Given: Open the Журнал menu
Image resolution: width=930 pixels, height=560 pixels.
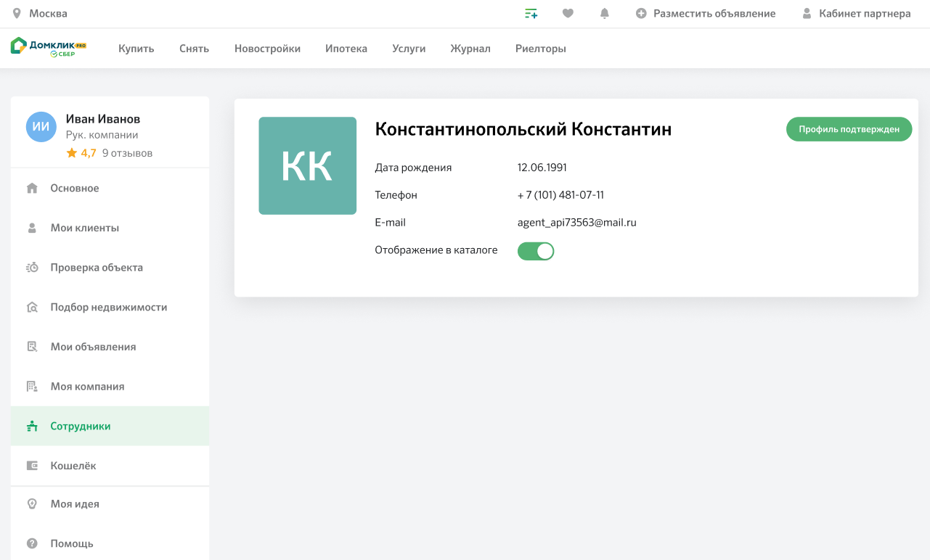Looking at the screenshot, I should (x=470, y=49).
